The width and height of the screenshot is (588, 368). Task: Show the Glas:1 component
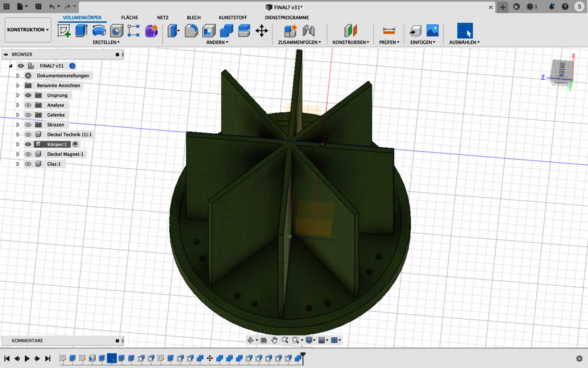coord(28,164)
